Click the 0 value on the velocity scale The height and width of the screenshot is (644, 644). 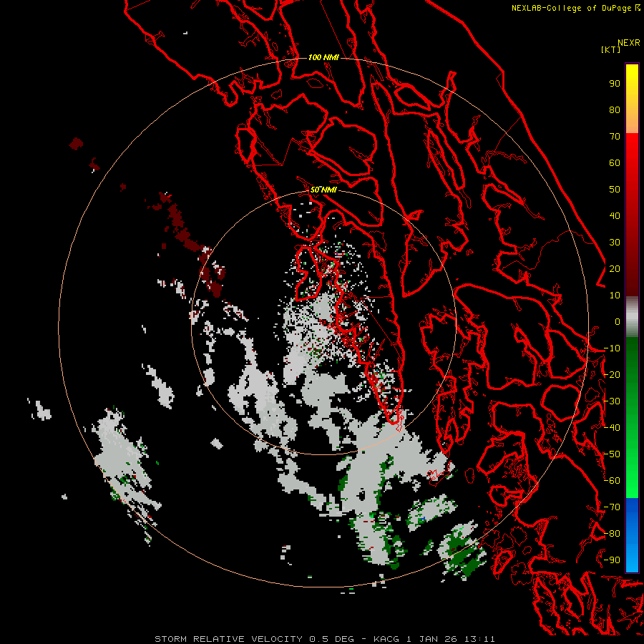coord(618,322)
